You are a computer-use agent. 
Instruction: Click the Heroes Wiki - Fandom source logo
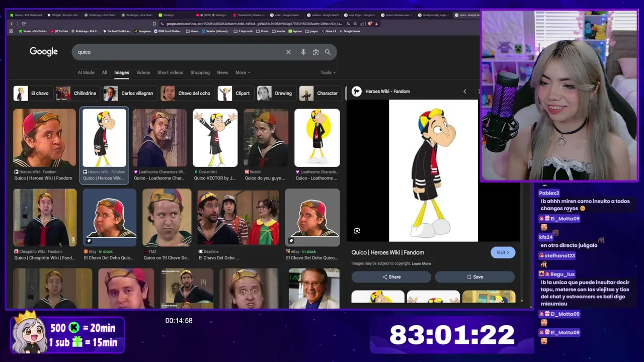point(356,92)
